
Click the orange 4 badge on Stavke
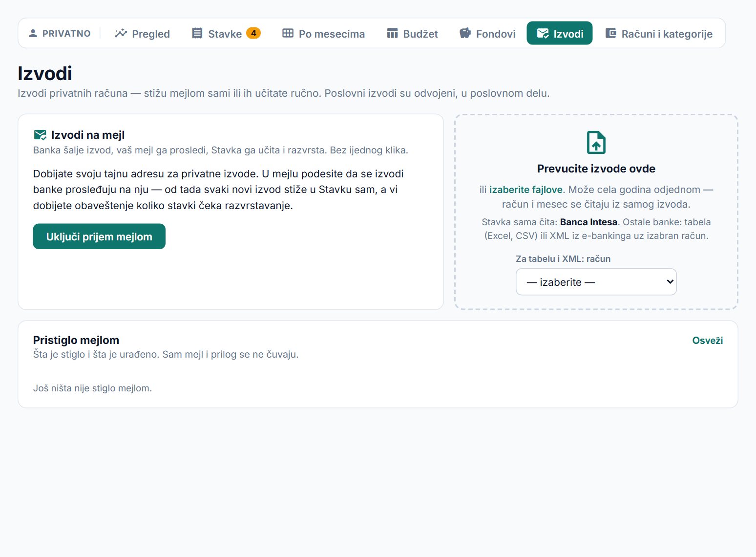pyautogui.click(x=253, y=33)
